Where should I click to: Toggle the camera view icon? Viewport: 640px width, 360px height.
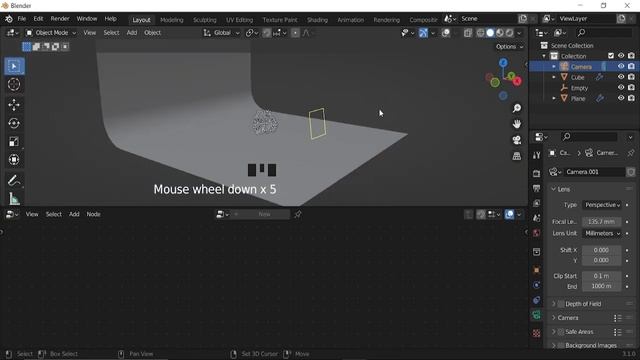517,140
